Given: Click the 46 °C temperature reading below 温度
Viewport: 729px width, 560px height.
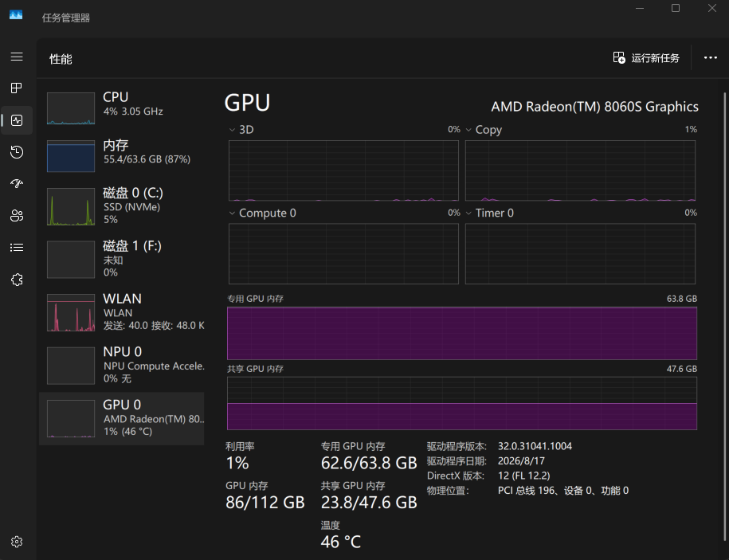Looking at the screenshot, I should (341, 542).
